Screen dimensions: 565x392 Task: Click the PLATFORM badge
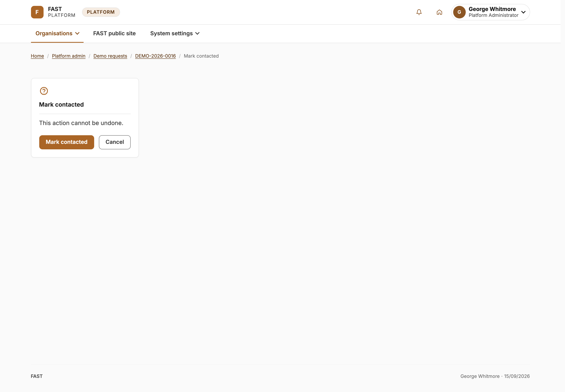[101, 12]
